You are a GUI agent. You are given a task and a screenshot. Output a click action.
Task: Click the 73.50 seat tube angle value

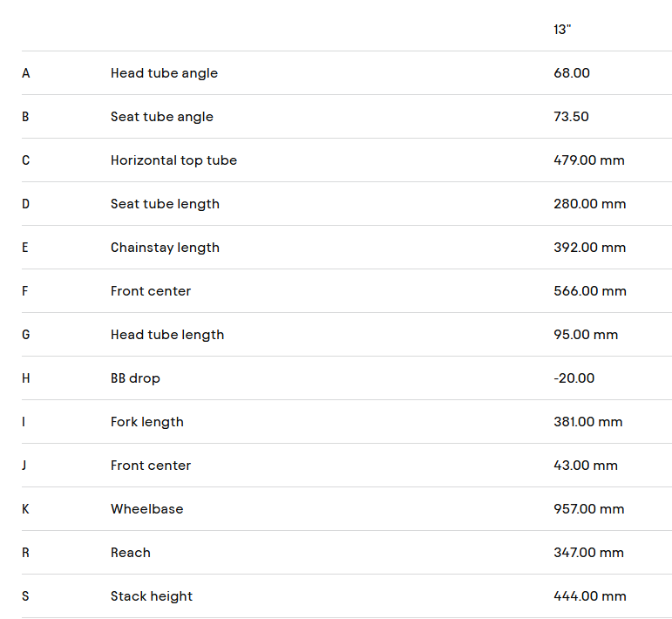pos(571,117)
